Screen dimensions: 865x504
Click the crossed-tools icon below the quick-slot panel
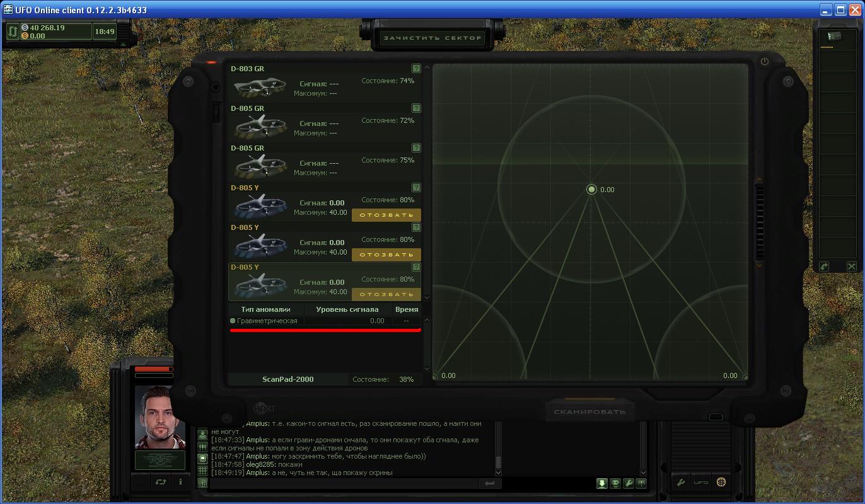(851, 266)
